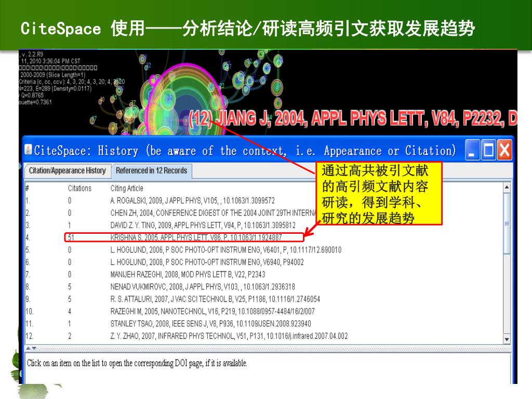Image resolution: width=532 pixels, height=399 pixels.
Task: Click the # column header
Action: pos(27,188)
